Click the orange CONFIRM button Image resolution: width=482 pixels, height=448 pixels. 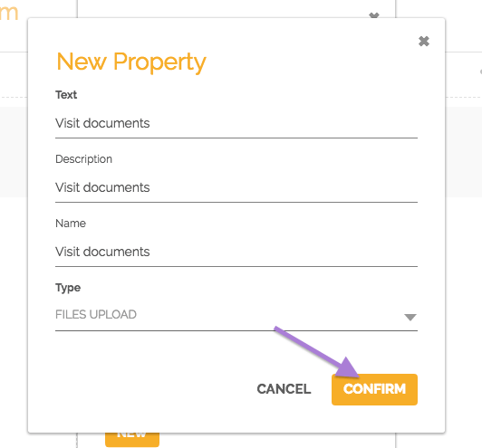click(374, 389)
